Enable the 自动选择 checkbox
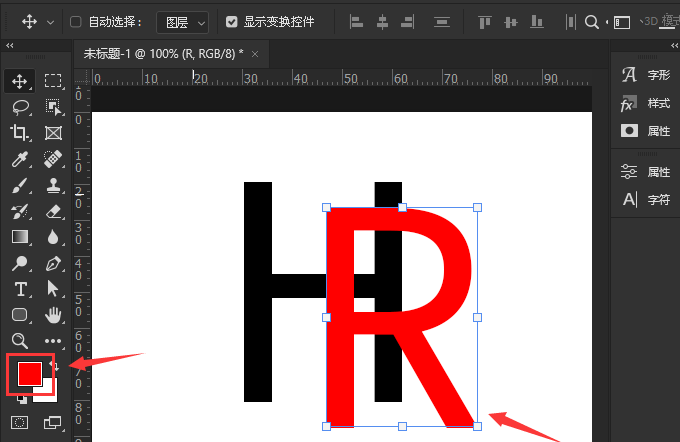 pos(77,21)
